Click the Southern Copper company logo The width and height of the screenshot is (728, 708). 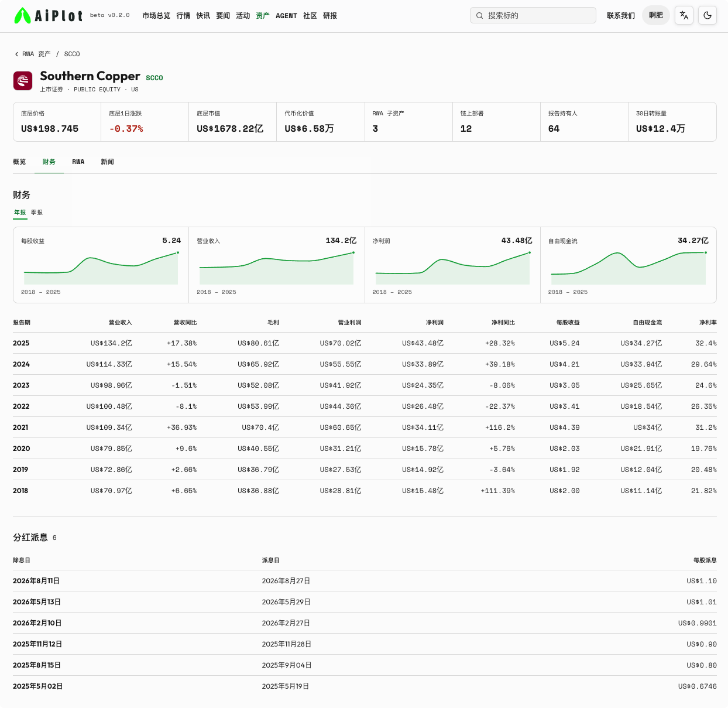(23, 81)
